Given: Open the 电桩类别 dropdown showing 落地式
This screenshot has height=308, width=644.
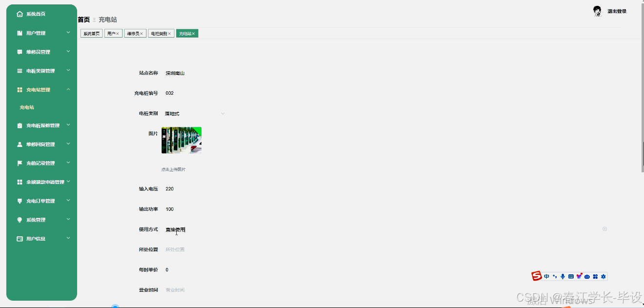Looking at the screenshot, I should tap(194, 113).
